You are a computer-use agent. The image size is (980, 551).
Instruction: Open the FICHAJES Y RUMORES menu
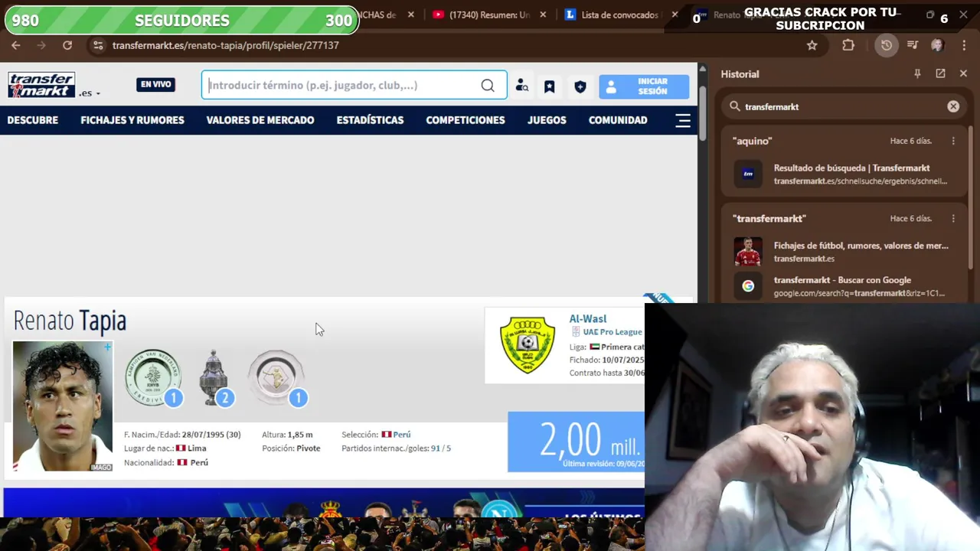point(132,120)
